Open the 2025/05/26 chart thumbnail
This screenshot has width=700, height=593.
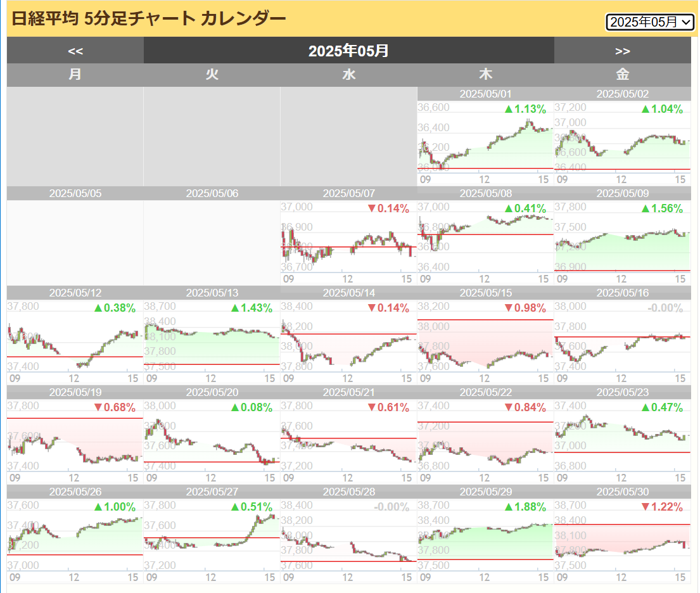tap(75, 541)
